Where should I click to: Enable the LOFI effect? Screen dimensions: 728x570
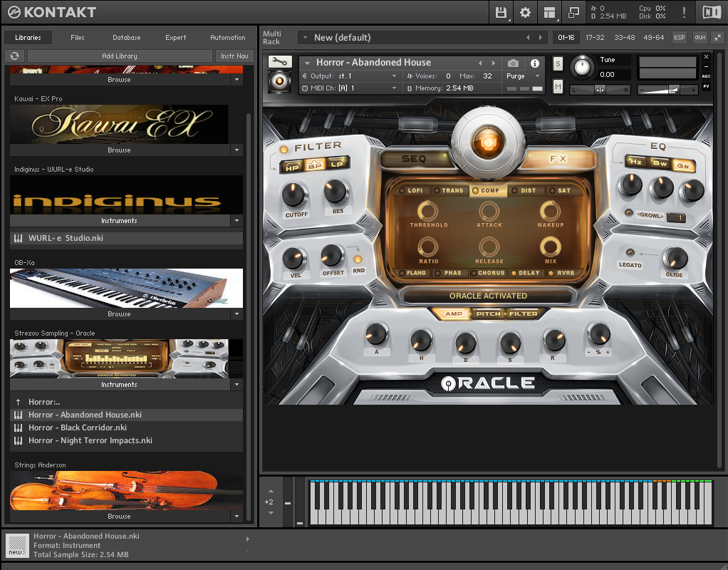[411, 190]
